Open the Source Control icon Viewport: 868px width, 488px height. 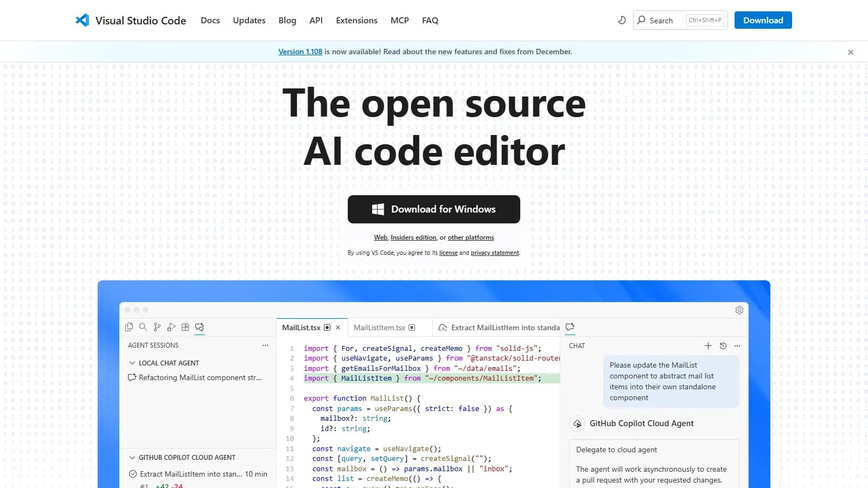(157, 327)
